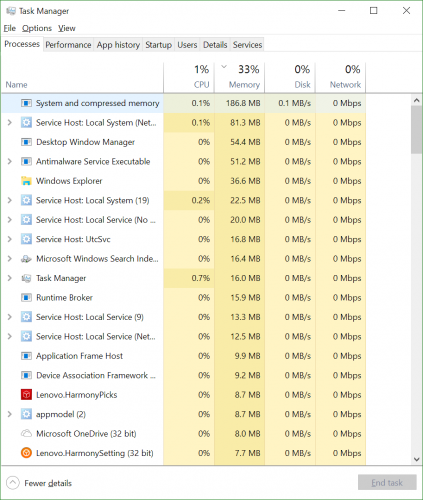Expand Service Host: Local System (19)
The width and height of the screenshot is (423, 500).
(x=10, y=200)
